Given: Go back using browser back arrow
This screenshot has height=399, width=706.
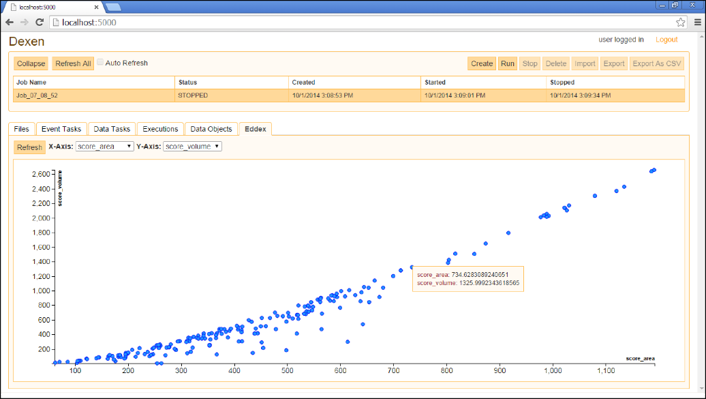Looking at the screenshot, I should pyautogui.click(x=9, y=22).
